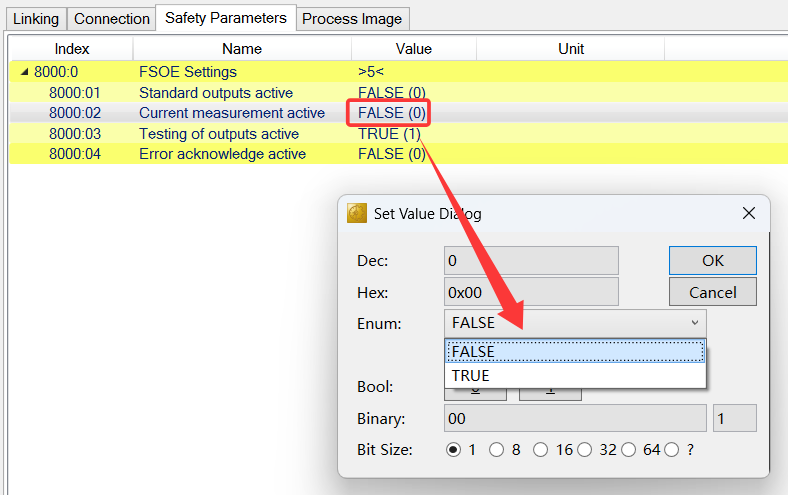Select the 64-bit size radio button
Viewport: 788px width, 495px height.
tap(628, 450)
